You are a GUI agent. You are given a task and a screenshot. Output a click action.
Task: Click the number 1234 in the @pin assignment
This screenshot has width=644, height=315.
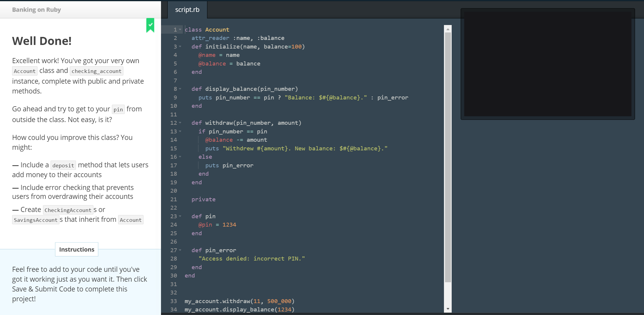pyautogui.click(x=229, y=225)
